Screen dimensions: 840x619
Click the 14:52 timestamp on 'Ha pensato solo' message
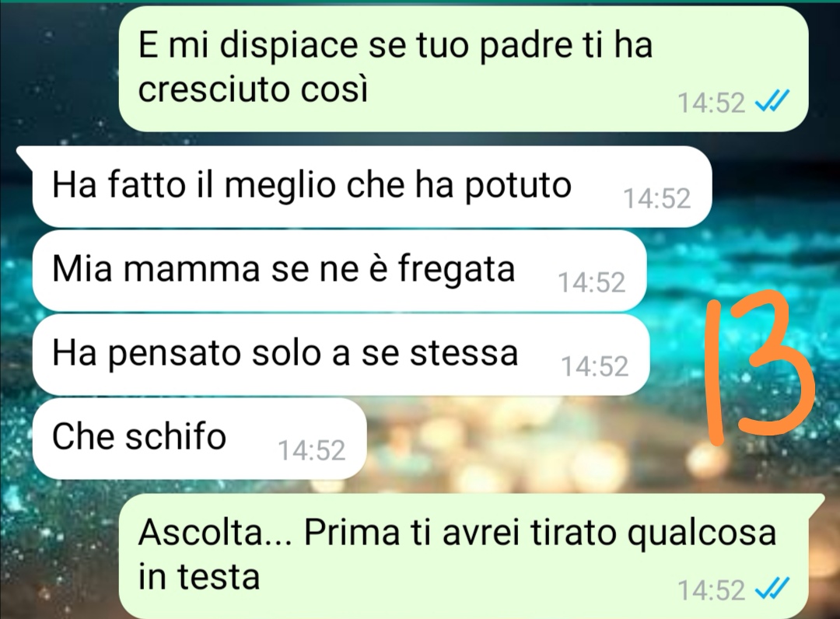[x=595, y=366]
